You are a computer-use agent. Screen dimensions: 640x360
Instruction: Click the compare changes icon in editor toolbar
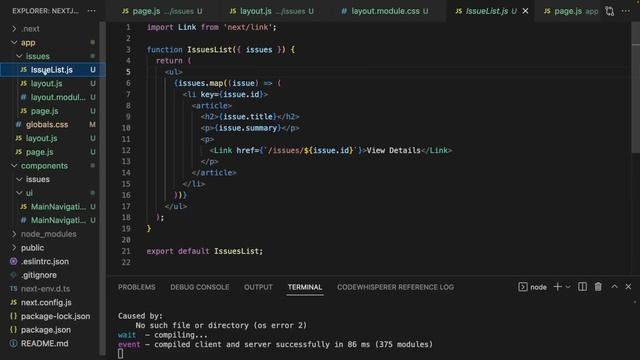click(x=609, y=11)
